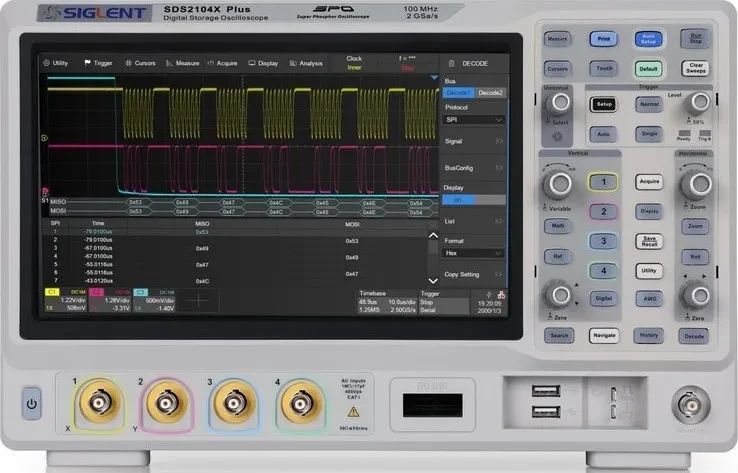Toggle the Run/Stop button
This screenshot has width=738, height=473.
click(695, 39)
